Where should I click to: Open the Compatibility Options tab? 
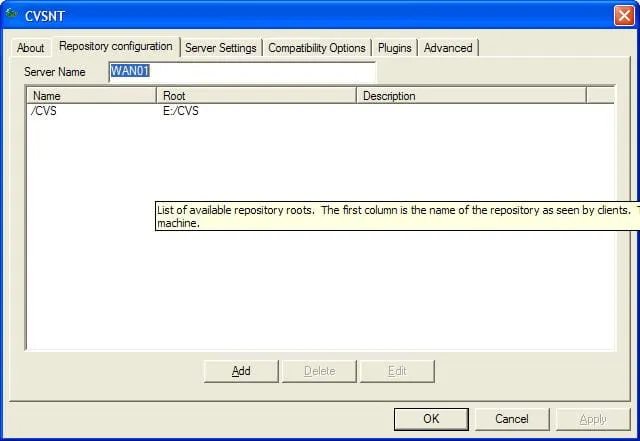click(317, 48)
